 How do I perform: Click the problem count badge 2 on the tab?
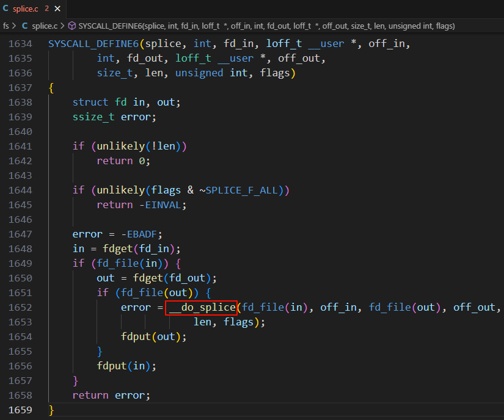tap(47, 9)
